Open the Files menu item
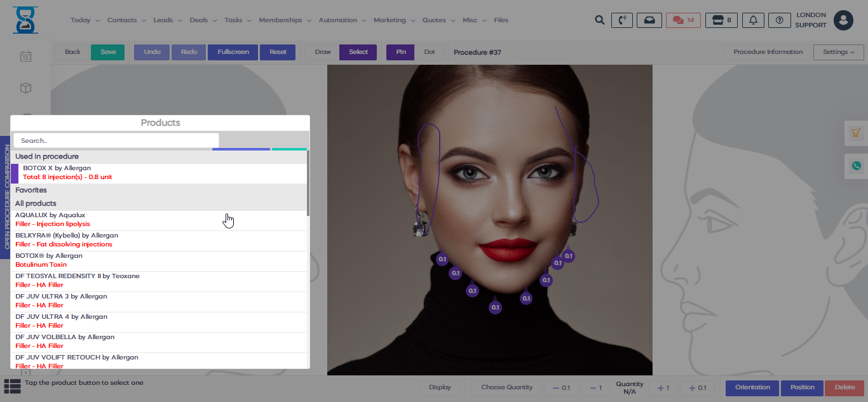 coord(501,20)
